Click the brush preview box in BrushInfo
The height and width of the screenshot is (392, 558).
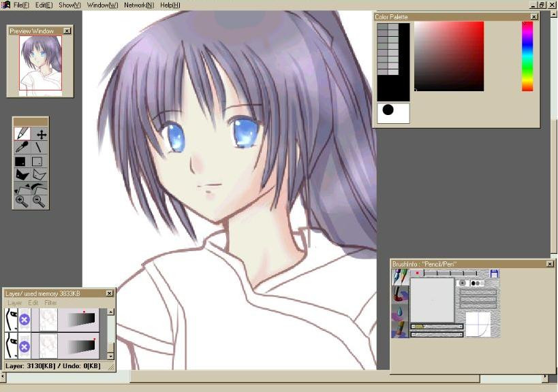pos(433,300)
